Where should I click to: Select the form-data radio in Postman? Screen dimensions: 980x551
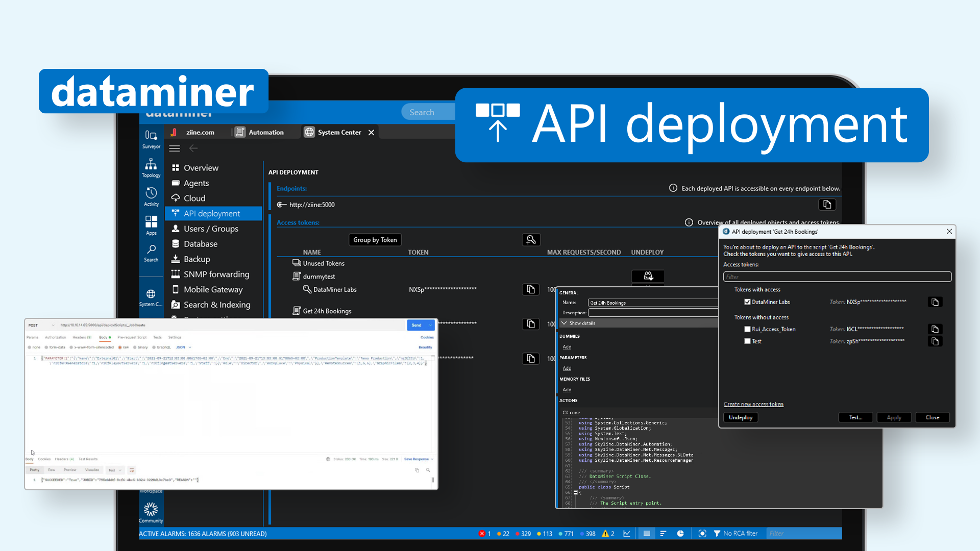tap(46, 347)
